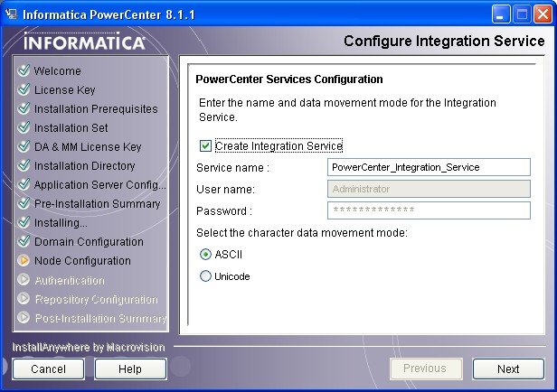557x392 pixels.
Task: Click the Informatica logo
Action: [85, 42]
